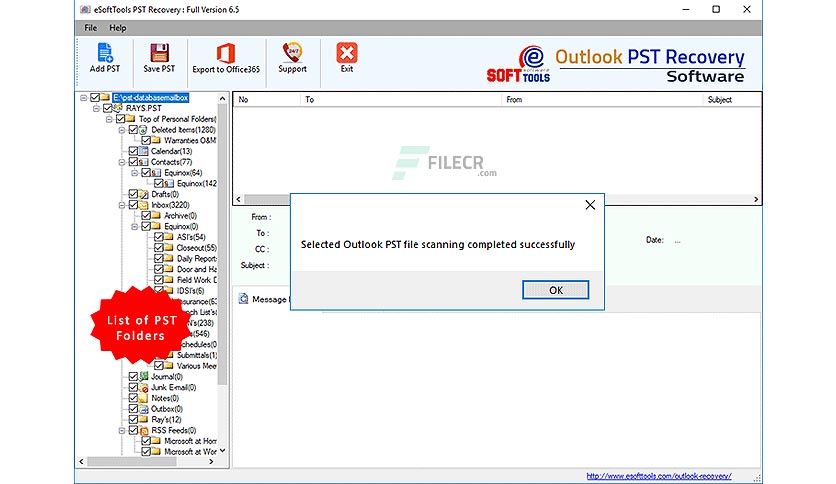Select the Journal(0) folder label
This screenshot has width=836, height=484.
pos(167,376)
